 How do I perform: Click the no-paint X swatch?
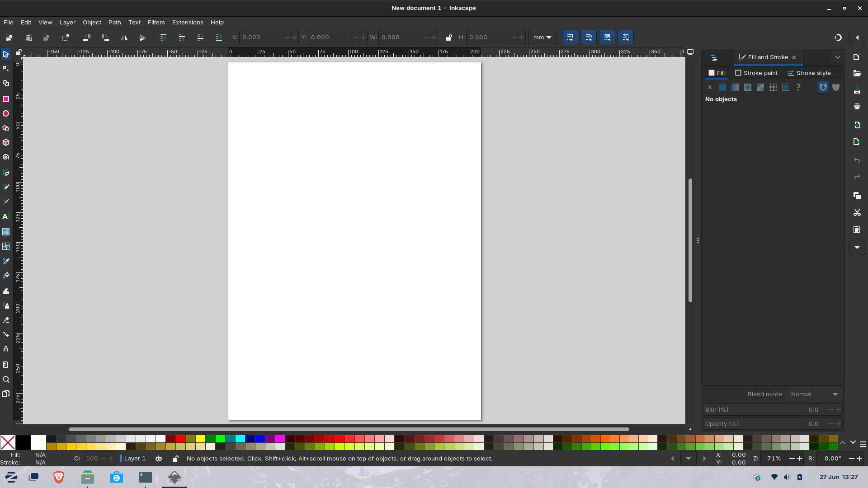8,442
